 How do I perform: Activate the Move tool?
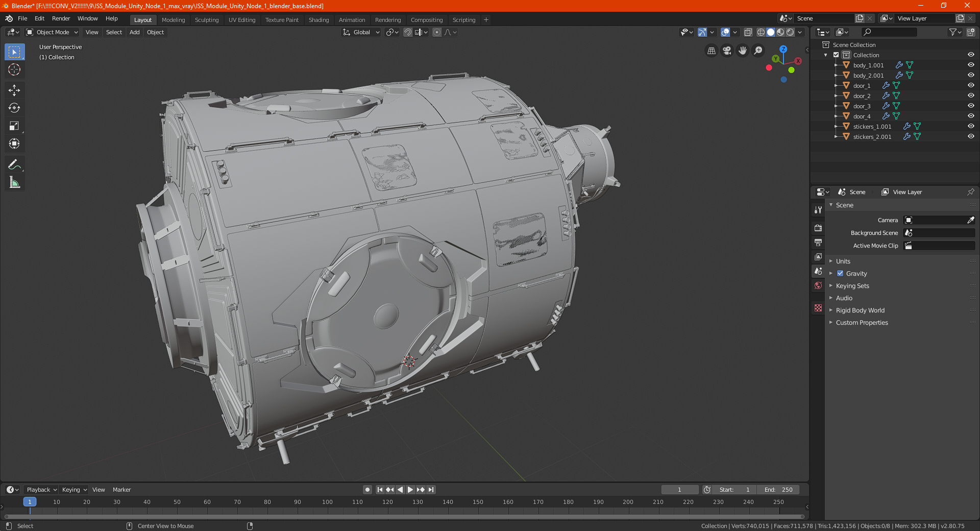tap(14, 90)
